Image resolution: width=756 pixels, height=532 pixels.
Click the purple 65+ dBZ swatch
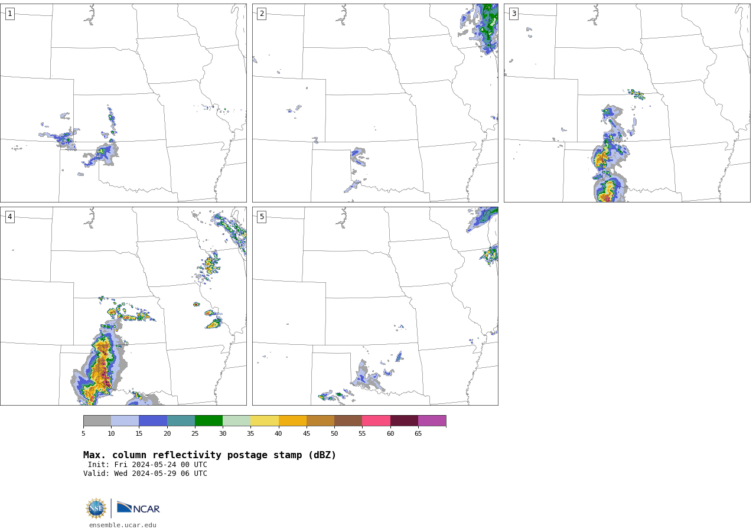[432, 421]
